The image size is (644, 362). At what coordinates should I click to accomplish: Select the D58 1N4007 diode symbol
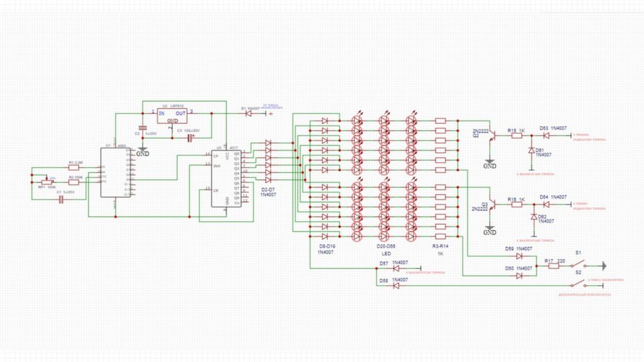[x=396, y=286]
